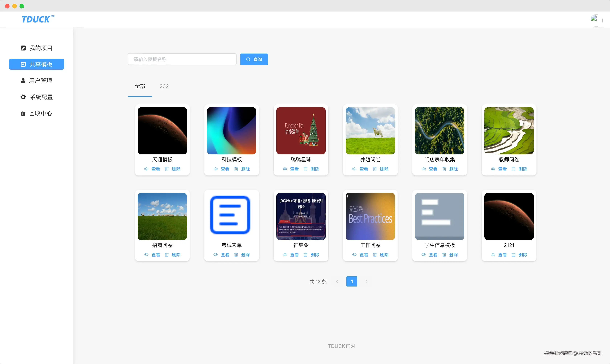Click the trash icon under 天涯模板

pos(167,169)
